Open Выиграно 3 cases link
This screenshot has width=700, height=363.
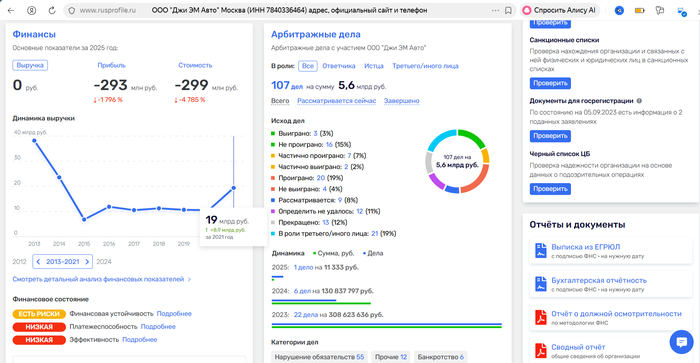pos(315,134)
